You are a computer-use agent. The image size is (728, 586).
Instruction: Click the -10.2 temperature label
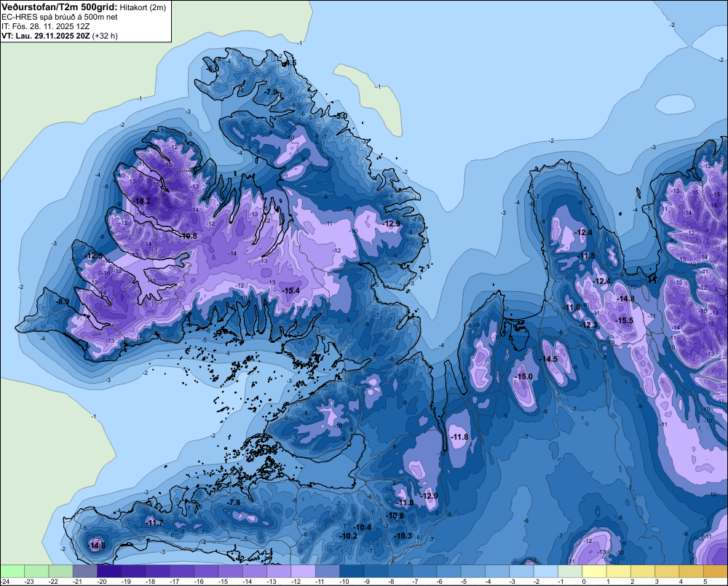(348, 536)
